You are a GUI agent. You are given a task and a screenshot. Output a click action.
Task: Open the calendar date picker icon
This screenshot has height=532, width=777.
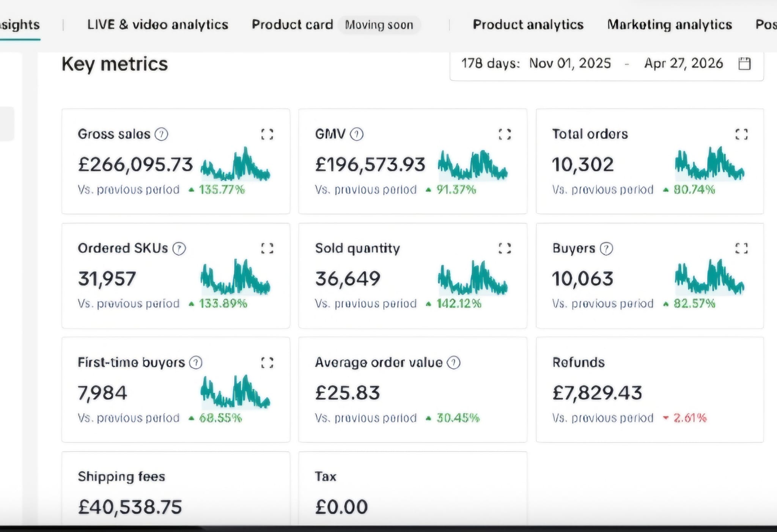coord(744,63)
